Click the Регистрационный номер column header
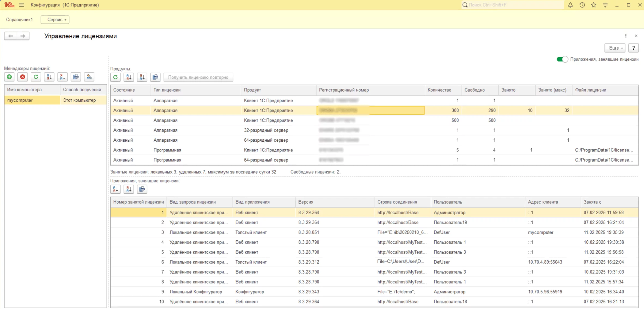The height and width of the screenshot is (309, 644). point(344,90)
